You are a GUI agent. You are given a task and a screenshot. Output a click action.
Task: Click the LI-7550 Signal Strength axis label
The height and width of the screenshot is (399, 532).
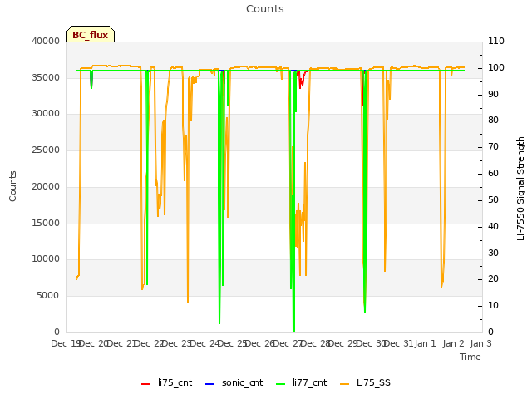tap(520, 189)
